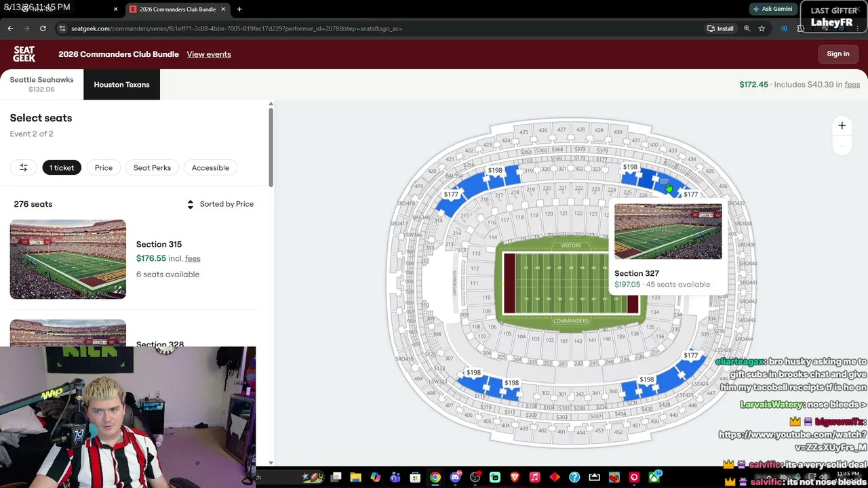Click the seatgeek.com address bar
The width and height of the screenshot is (868, 488).
380,28
